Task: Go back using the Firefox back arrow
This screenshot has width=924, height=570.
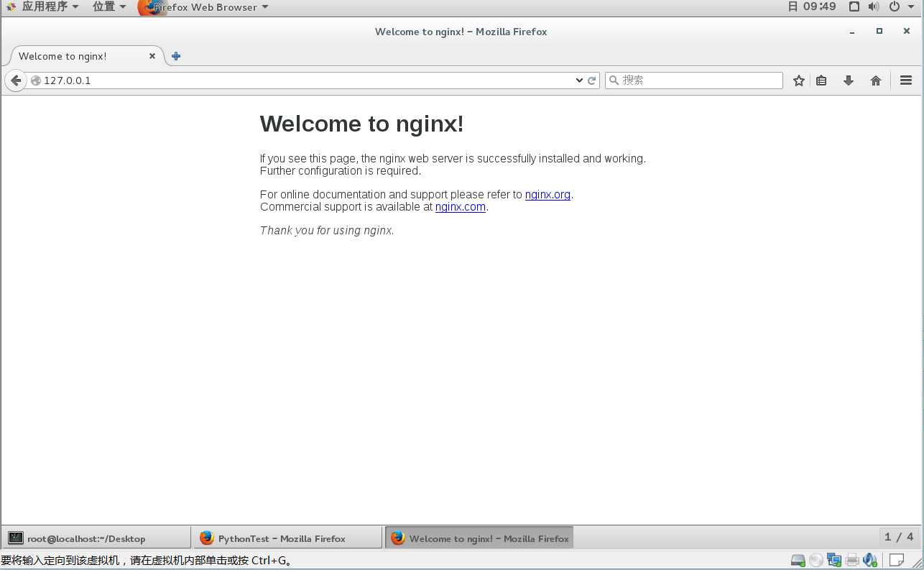Action: (x=16, y=81)
